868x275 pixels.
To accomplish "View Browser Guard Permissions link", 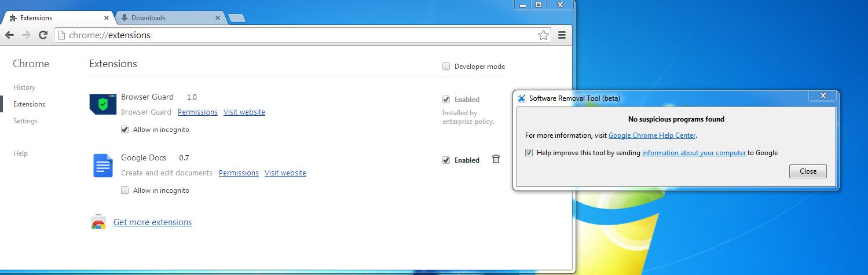I will point(197,112).
